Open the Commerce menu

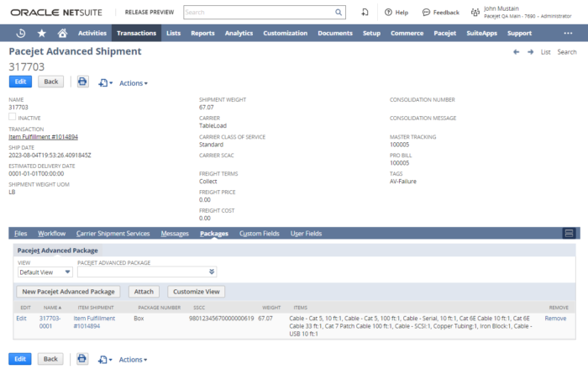click(407, 33)
